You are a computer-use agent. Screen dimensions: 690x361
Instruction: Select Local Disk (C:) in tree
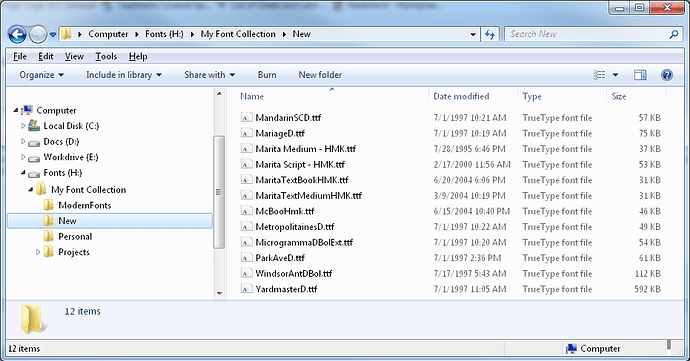click(x=71, y=126)
